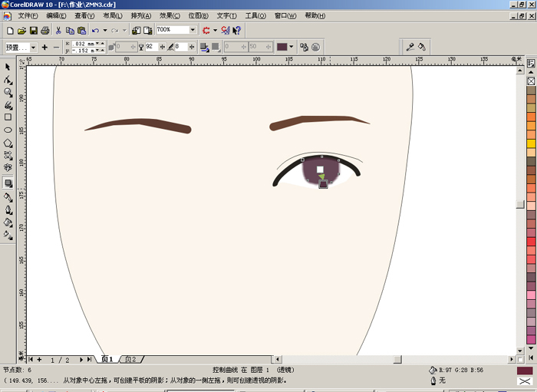537x392 pixels.
Task: Open the 效果(C) Effects menu
Action: click(170, 15)
